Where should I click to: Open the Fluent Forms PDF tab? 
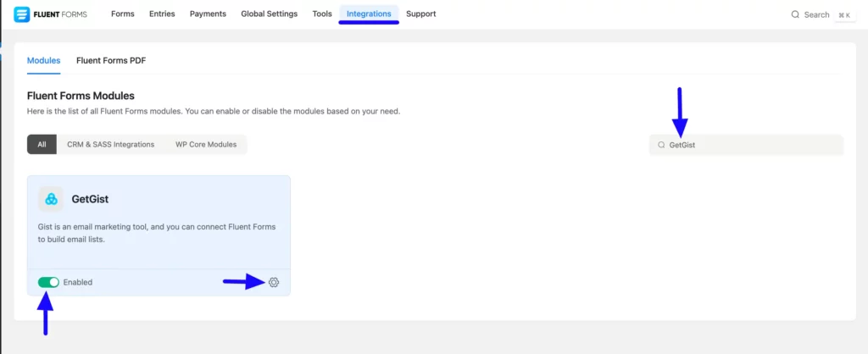click(x=111, y=60)
